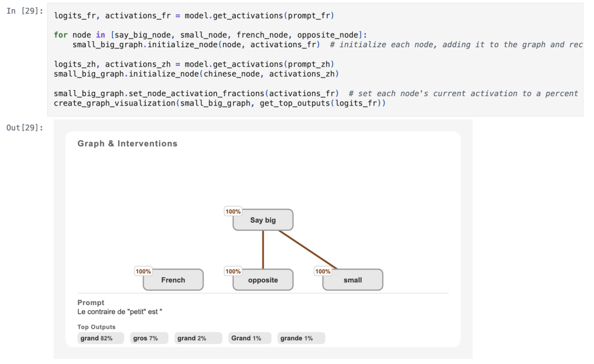Click the 100% badge on opposite node
594x364 pixels.
pos(233,271)
